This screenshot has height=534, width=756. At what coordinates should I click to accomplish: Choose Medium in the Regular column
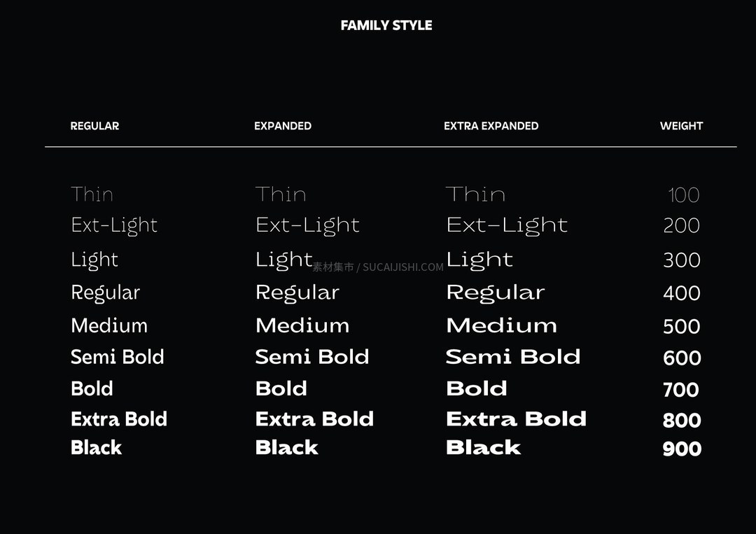109,325
